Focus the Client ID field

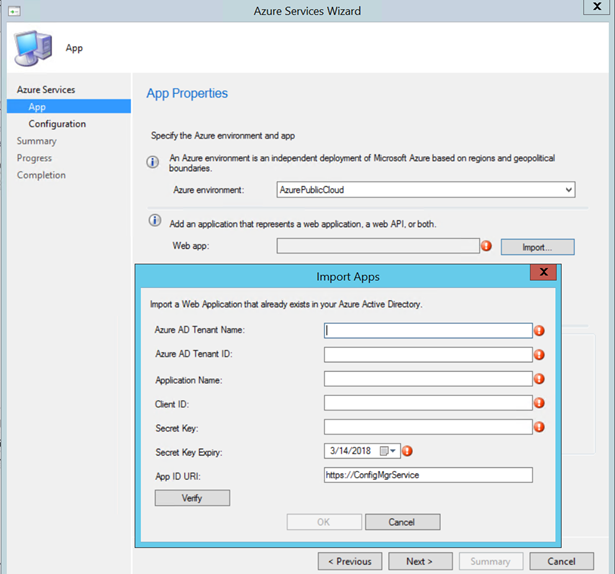(428, 403)
